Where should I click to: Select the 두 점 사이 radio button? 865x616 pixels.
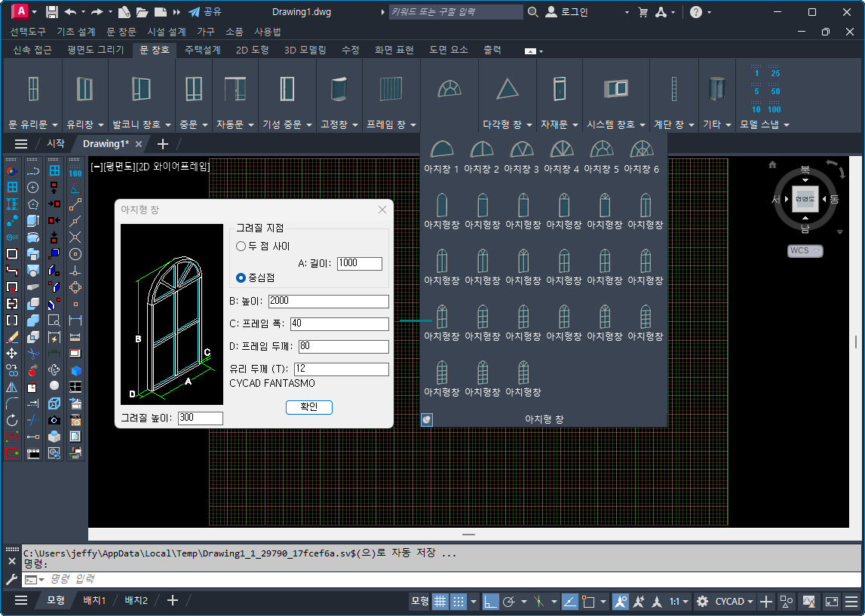coord(241,246)
